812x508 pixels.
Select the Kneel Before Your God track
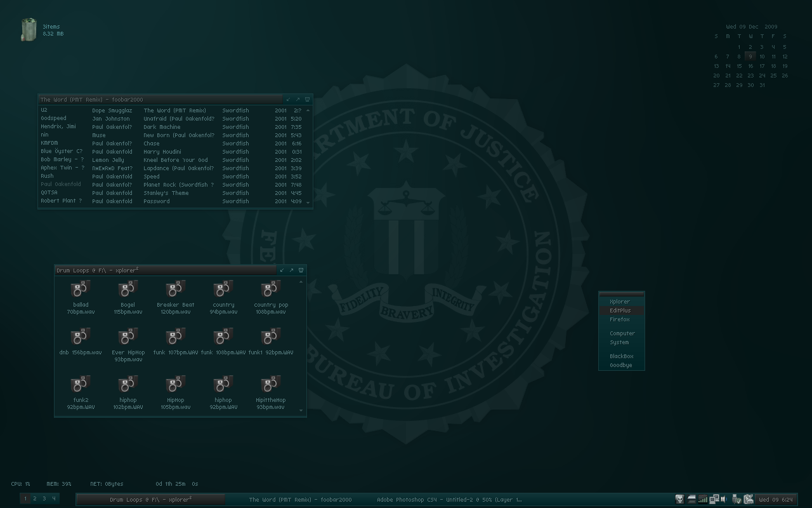tap(171, 160)
